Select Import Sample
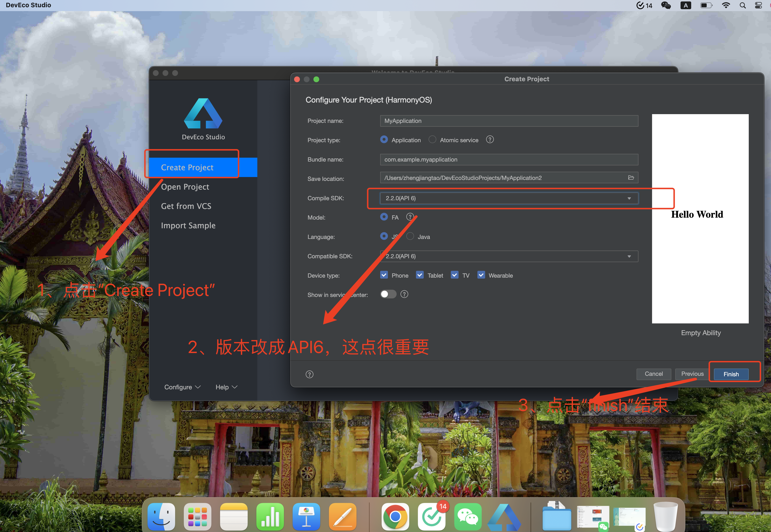The height and width of the screenshot is (532, 771). click(x=203, y=225)
